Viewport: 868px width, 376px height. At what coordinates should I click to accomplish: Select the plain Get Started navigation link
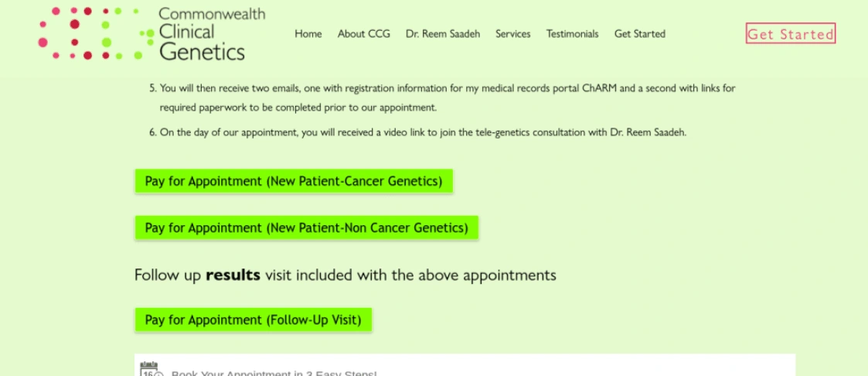tap(640, 34)
